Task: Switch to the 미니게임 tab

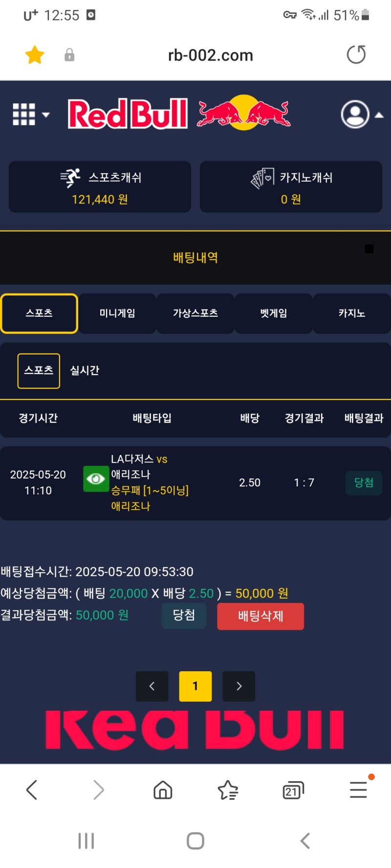Action: (117, 313)
